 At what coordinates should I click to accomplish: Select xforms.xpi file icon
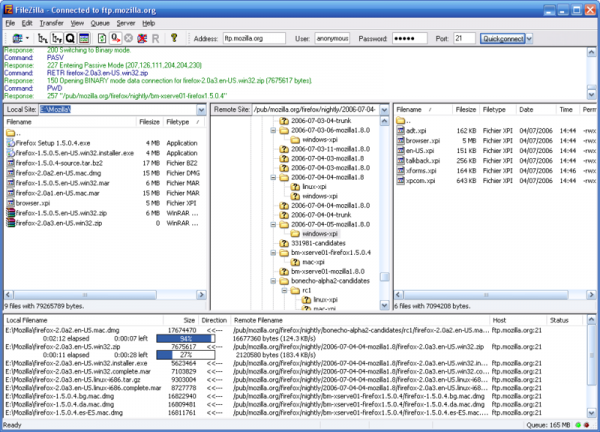coord(401,170)
